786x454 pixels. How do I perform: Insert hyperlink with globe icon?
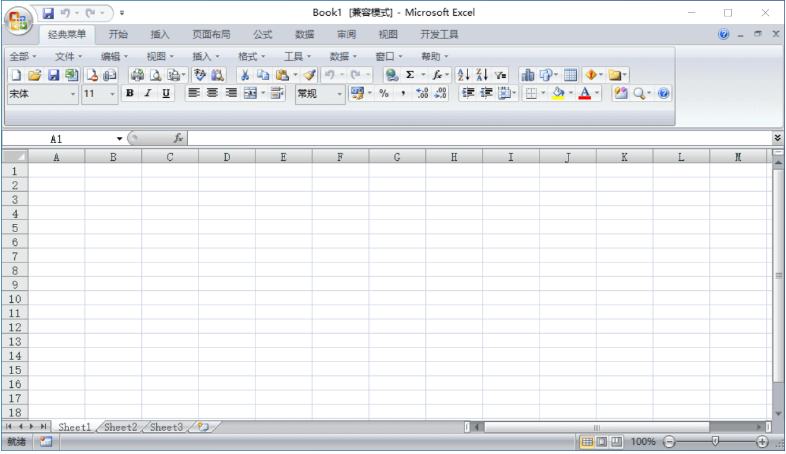(x=391, y=75)
